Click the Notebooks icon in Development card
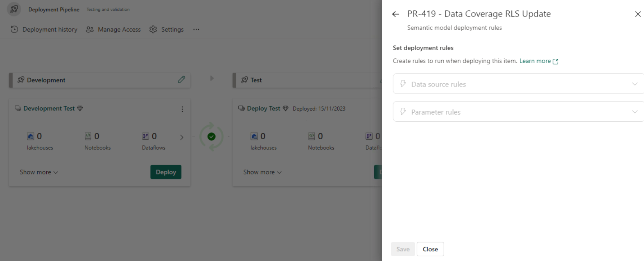This screenshot has height=261, width=644. point(88,136)
